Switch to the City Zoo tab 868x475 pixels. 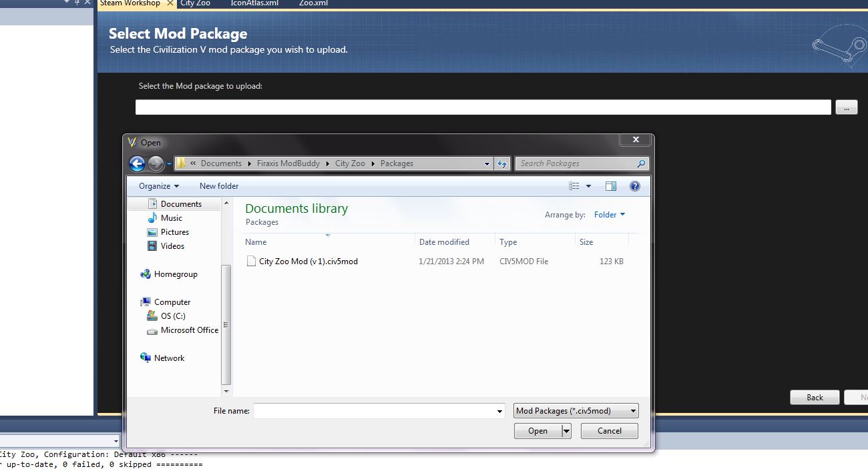coord(195,3)
